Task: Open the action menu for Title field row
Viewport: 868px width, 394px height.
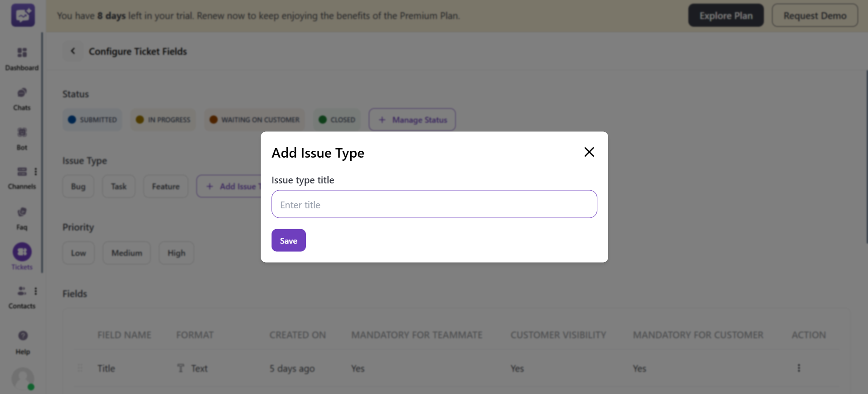Action: tap(798, 368)
